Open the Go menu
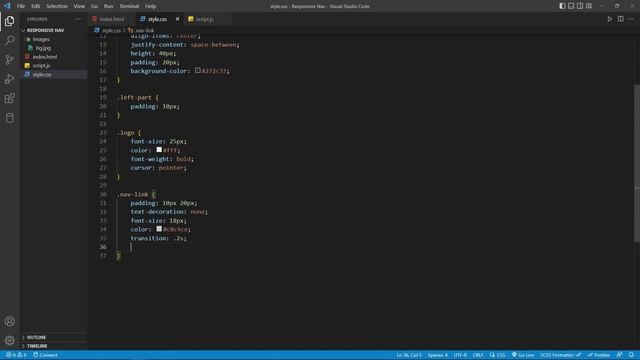 pyautogui.click(x=94, y=6)
